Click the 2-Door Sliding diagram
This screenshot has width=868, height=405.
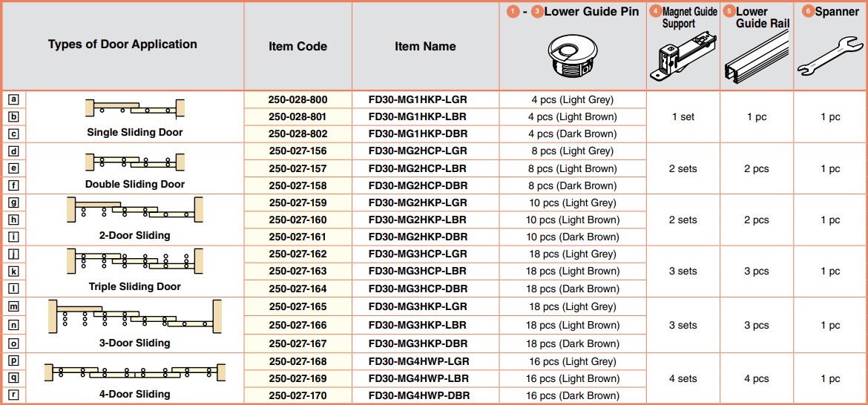coord(135,209)
